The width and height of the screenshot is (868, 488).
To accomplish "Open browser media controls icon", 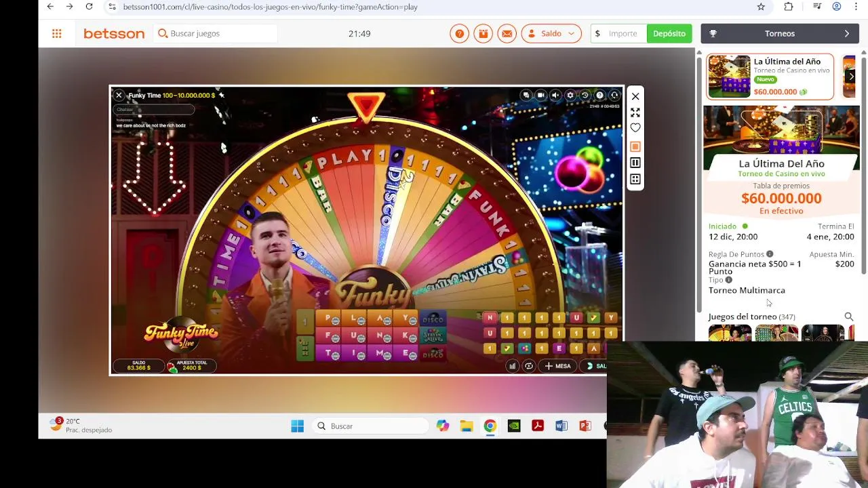I will pos(817,7).
